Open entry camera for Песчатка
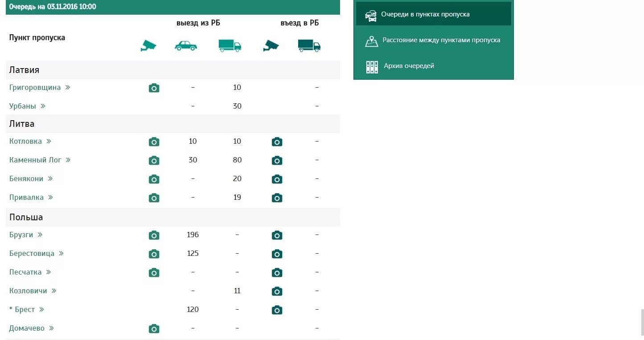Viewport: 644px width, 340px height. [x=277, y=273]
